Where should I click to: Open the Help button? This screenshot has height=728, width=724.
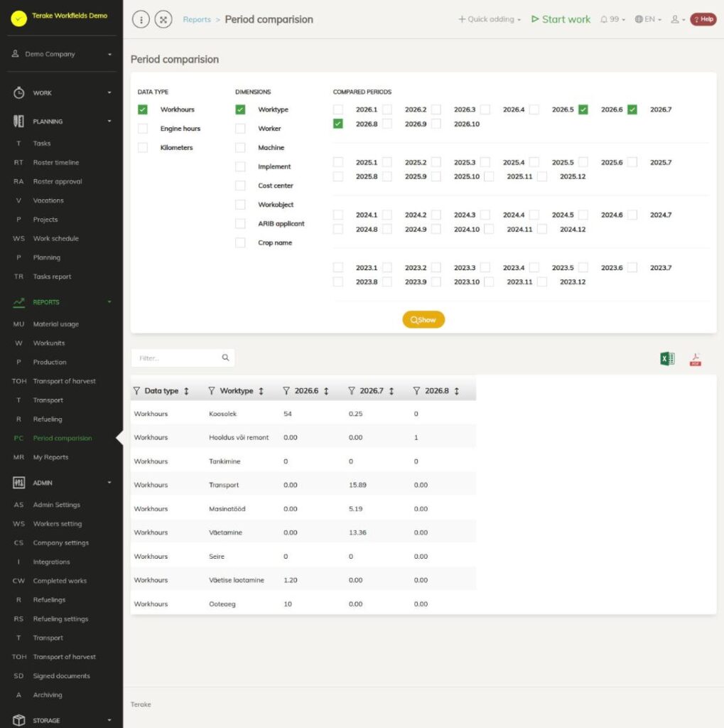click(703, 19)
